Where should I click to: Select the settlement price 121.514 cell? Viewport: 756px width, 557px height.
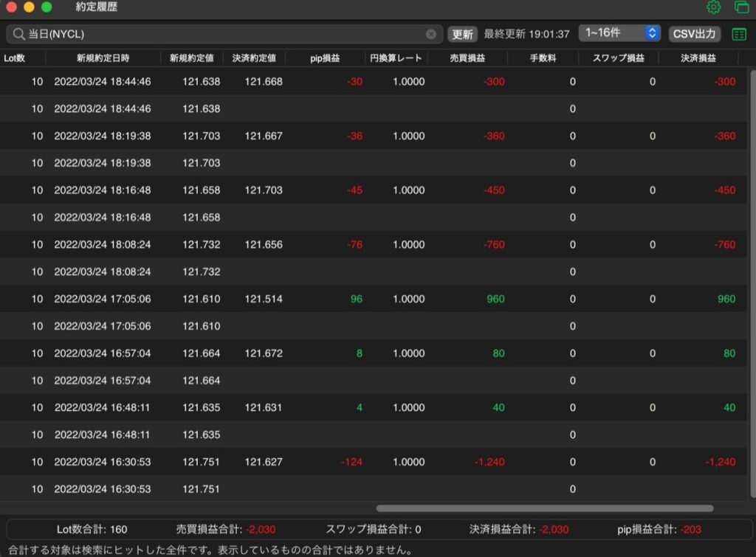(264, 300)
